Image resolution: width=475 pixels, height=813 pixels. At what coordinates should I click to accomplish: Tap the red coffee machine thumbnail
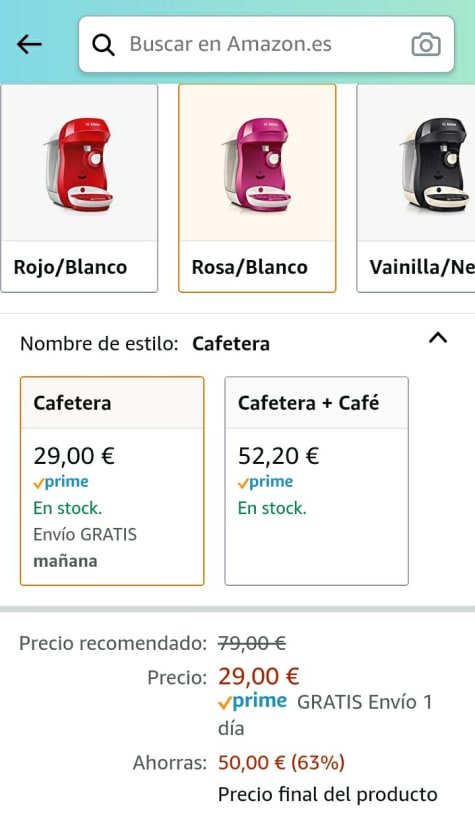pyautogui.click(x=79, y=164)
